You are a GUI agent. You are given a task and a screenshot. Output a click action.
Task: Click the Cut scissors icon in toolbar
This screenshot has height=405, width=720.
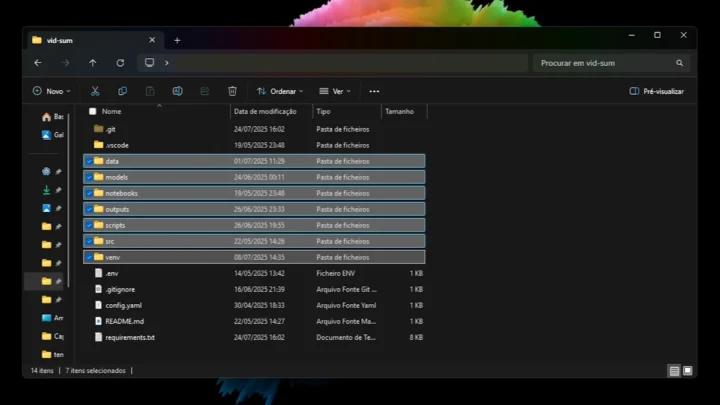(x=95, y=91)
